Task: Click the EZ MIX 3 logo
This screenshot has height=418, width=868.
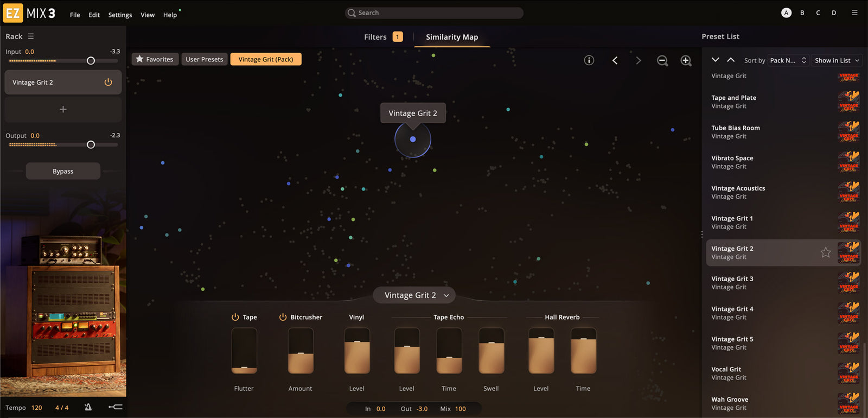Action: click(29, 13)
